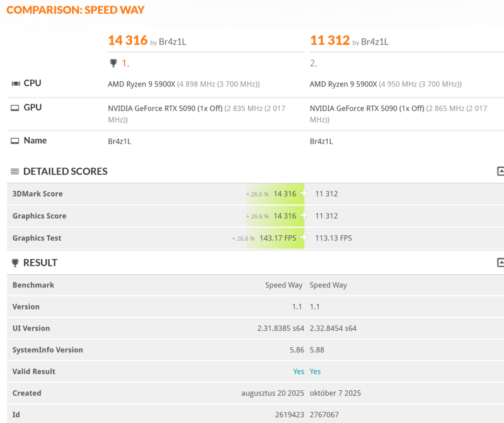
Task: Open Br4z1L's profile next to the 11 312 score
Action: tap(374, 42)
